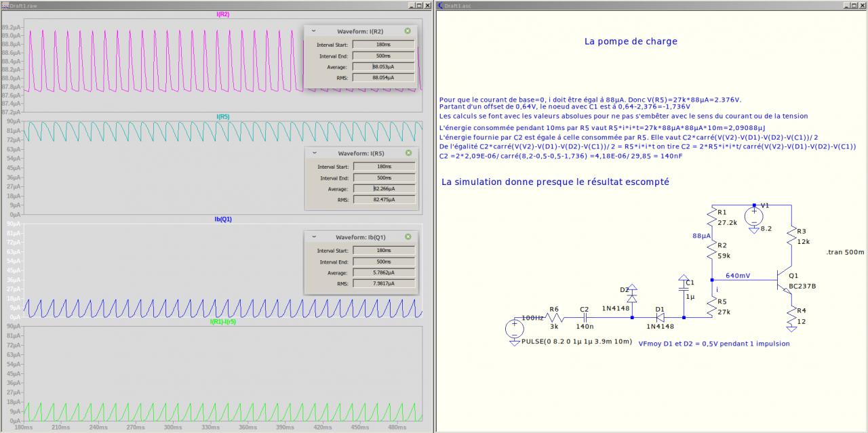The width and height of the screenshot is (868, 433).
Task: Select the RMS field of Ib(Q1)
Action: [x=384, y=283]
